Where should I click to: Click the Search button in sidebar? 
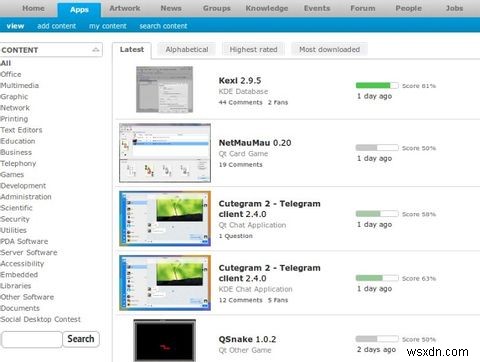pos(81,339)
